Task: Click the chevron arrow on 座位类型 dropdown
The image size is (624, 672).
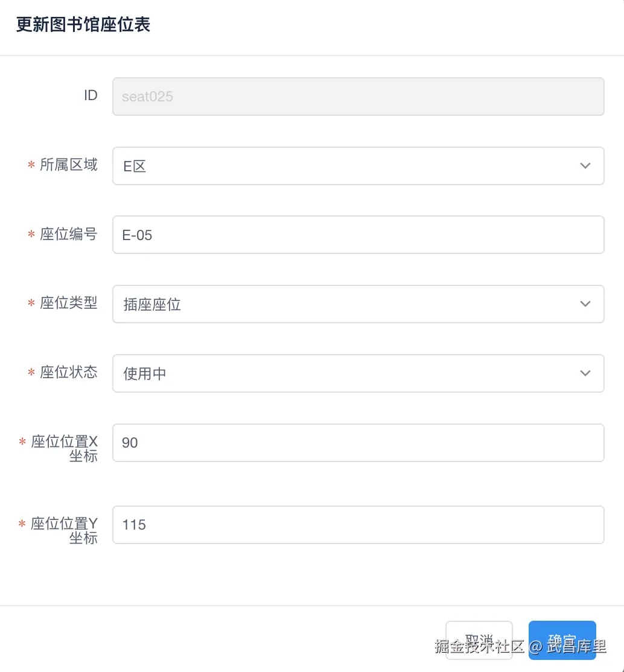Action: (585, 304)
